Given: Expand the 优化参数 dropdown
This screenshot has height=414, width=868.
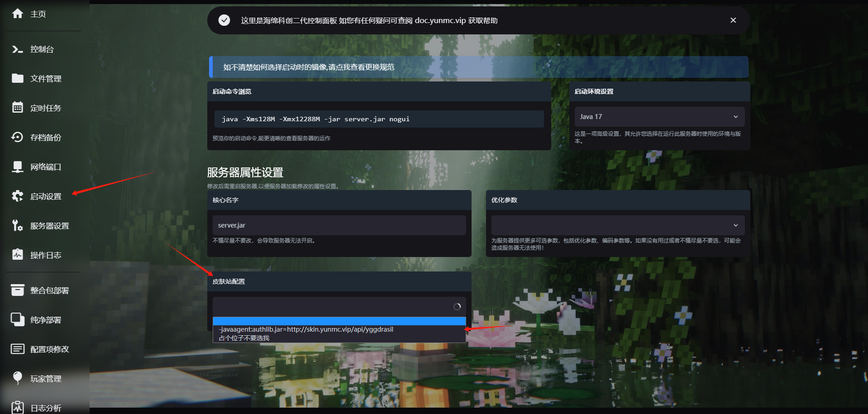Looking at the screenshot, I should click(x=618, y=225).
